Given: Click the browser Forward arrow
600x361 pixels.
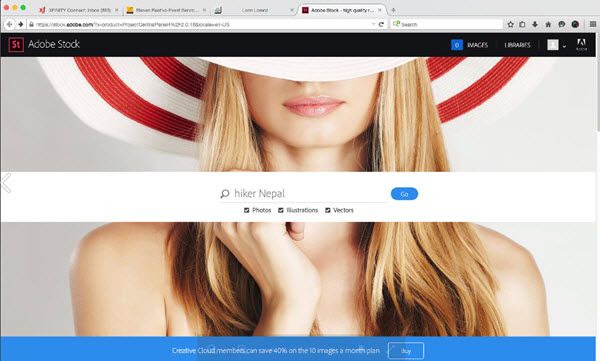Looking at the screenshot, I should 21,24.
